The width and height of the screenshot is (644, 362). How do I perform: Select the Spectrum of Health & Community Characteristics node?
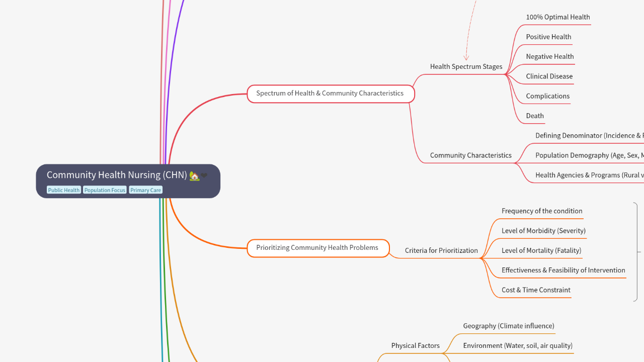click(330, 94)
